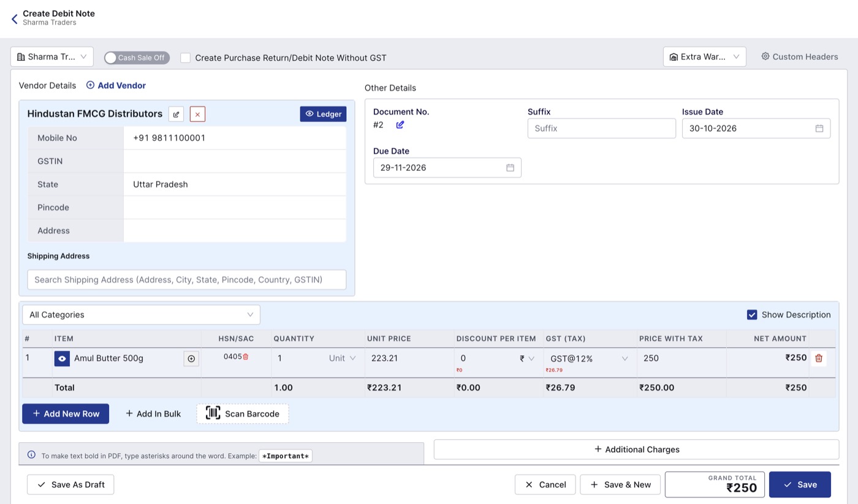Focus the Suffix input field
This screenshot has height=504, width=858.
(x=602, y=129)
